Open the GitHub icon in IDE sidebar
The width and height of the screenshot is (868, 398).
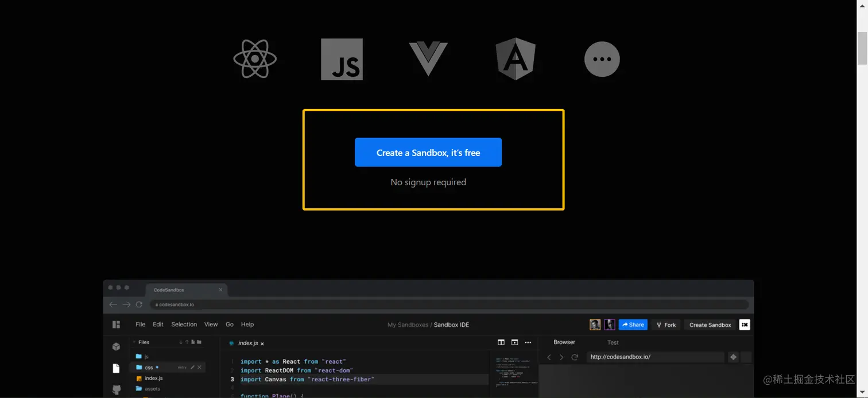click(x=117, y=389)
